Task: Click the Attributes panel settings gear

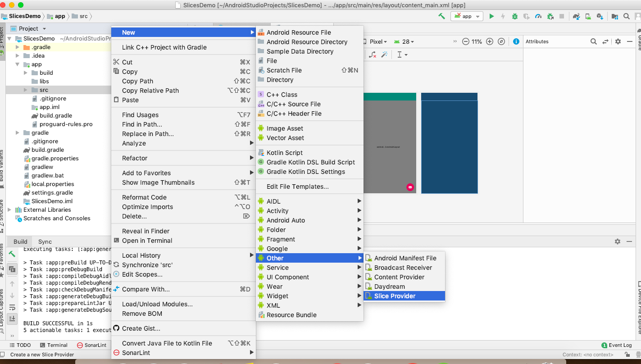Action: pyautogui.click(x=618, y=41)
